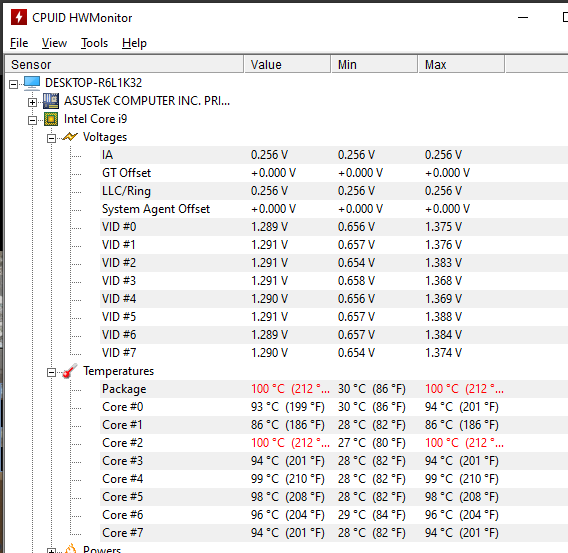Screen dimensions: 568x553
Task: Open the Help menu
Action: pyautogui.click(x=134, y=43)
